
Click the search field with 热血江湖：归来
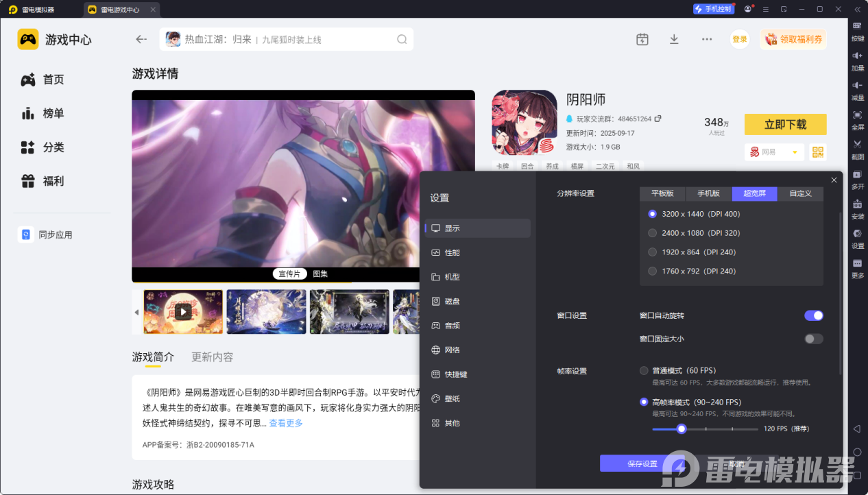pyautogui.click(x=287, y=39)
